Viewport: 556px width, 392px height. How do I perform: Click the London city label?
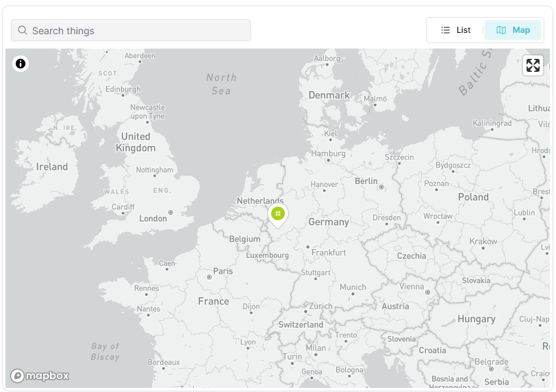tap(153, 218)
